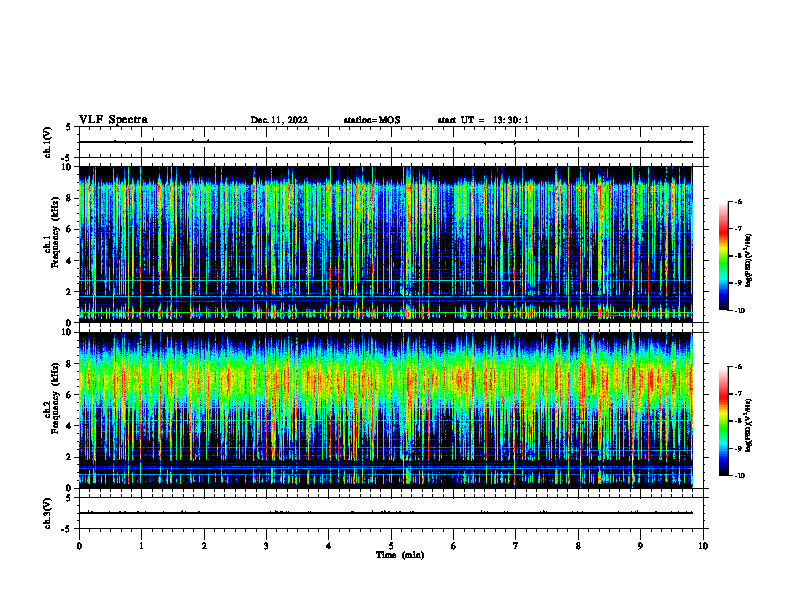Click the "2" frequency tick of ch.1

point(69,292)
